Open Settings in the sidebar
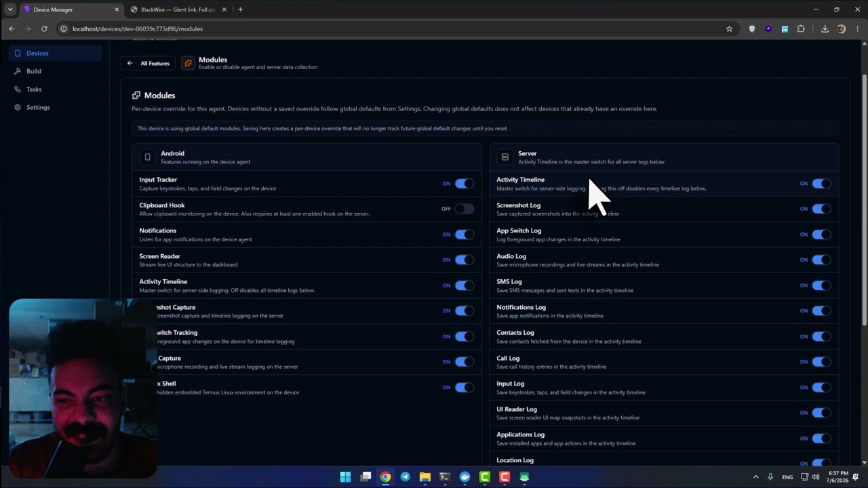Image resolution: width=868 pixels, height=488 pixels. pyautogui.click(x=56, y=107)
